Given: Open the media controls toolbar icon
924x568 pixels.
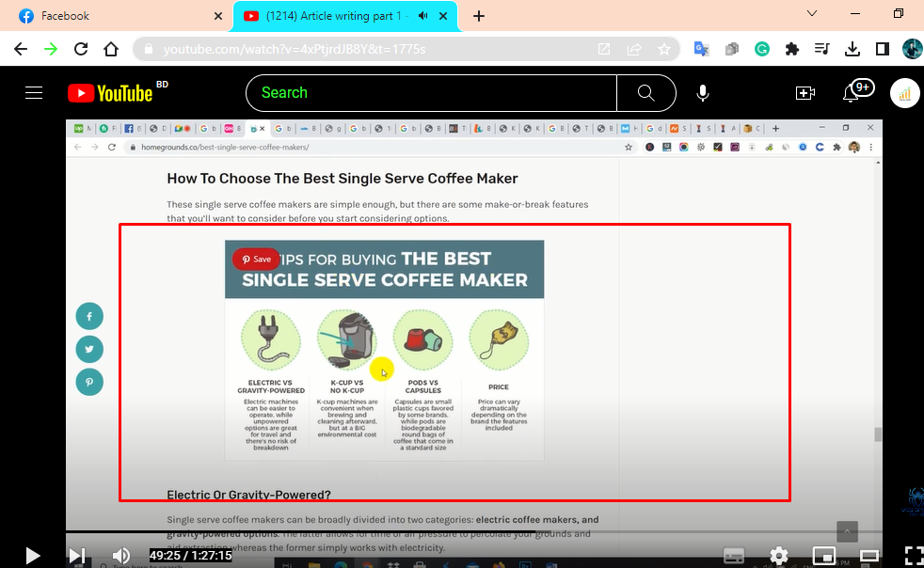Looking at the screenshot, I should tap(822, 49).
